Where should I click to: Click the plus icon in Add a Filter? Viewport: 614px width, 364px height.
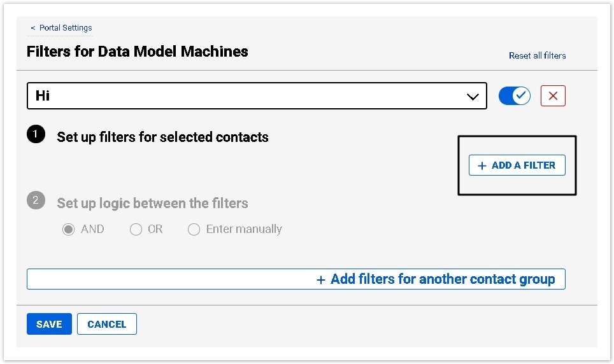click(482, 165)
